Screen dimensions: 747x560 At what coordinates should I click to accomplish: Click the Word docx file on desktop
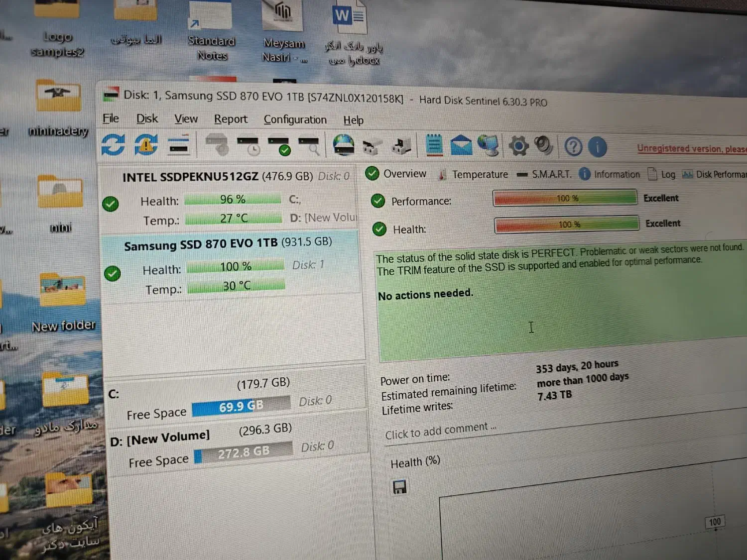(354, 33)
